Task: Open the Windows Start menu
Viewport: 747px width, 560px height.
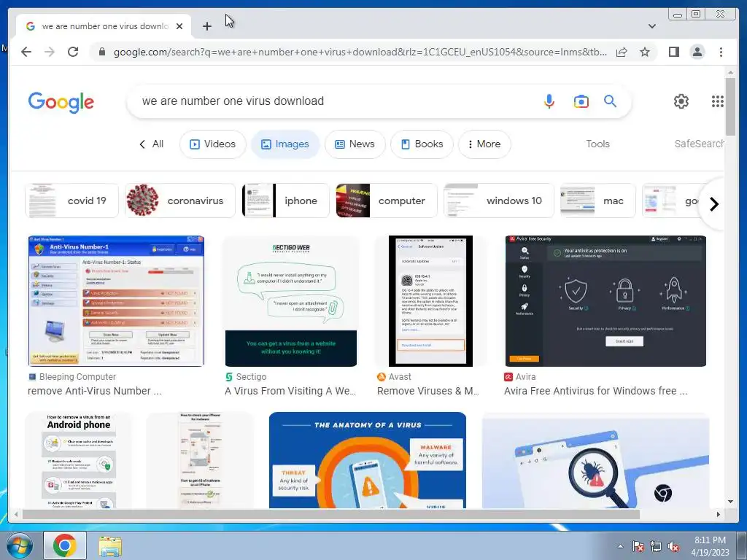Action: click(20, 545)
